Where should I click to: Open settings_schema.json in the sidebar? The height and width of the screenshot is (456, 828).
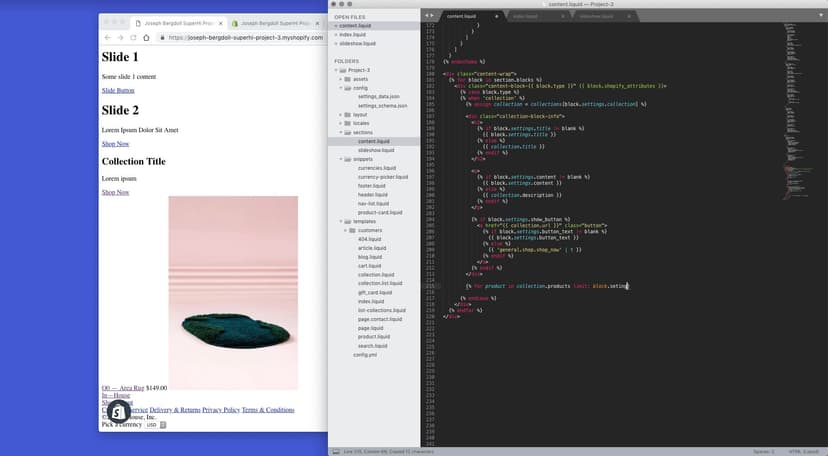[379, 105]
